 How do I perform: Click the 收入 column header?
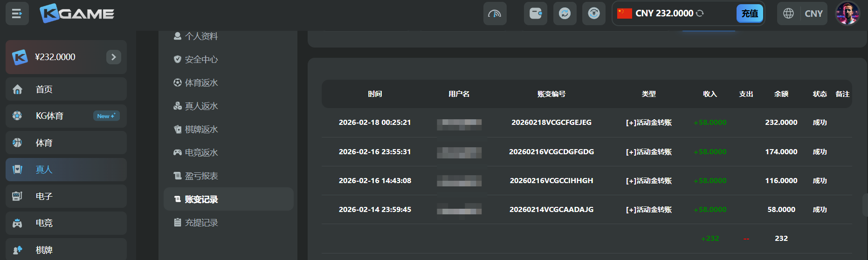coord(710,94)
